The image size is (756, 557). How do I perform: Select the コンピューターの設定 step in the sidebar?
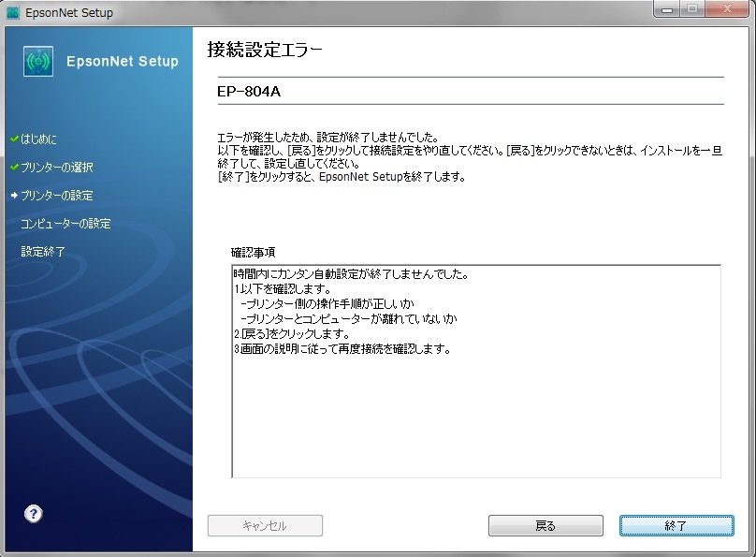click(66, 224)
